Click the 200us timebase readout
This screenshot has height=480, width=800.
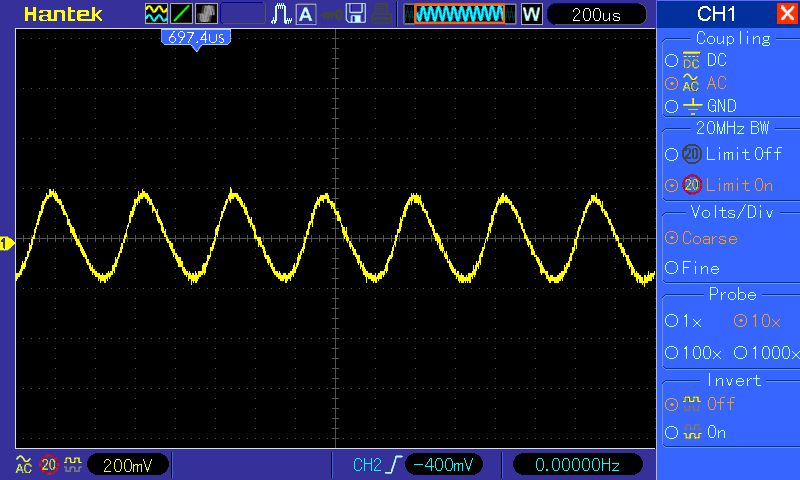(x=596, y=14)
